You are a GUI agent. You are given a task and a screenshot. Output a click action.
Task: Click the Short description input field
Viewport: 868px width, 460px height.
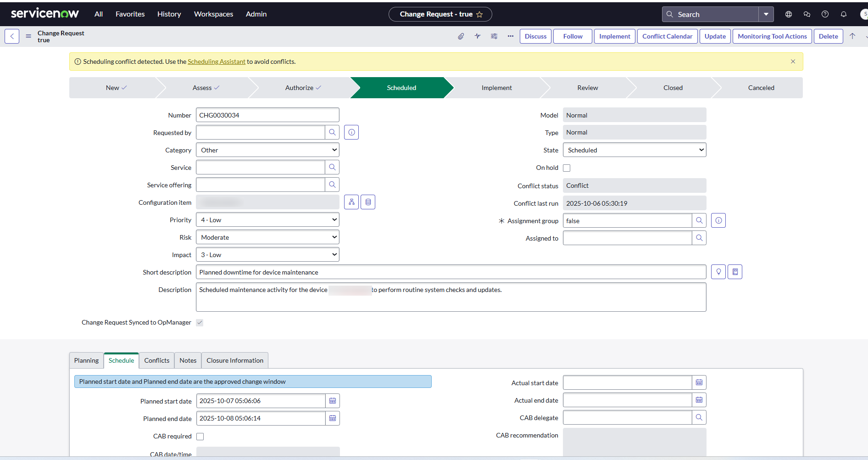451,272
